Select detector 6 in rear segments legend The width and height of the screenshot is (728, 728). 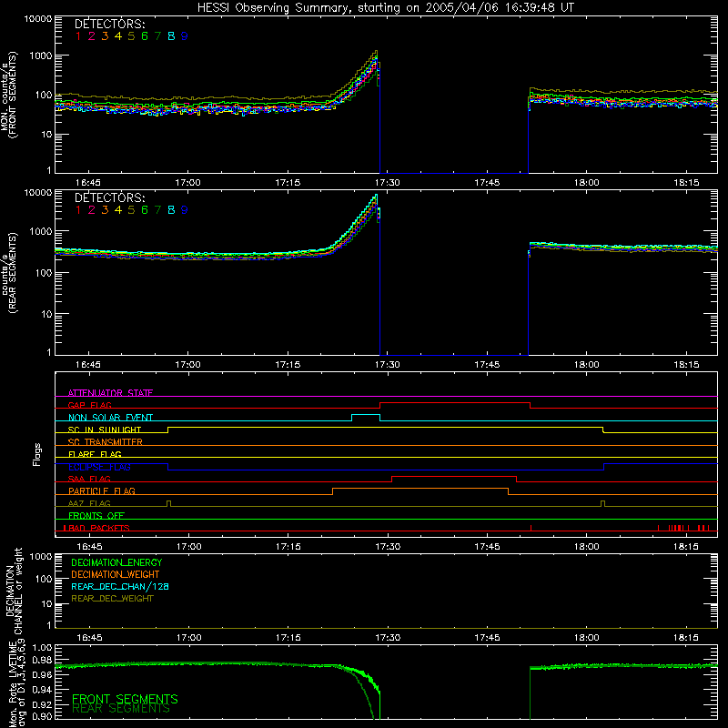[x=145, y=210]
